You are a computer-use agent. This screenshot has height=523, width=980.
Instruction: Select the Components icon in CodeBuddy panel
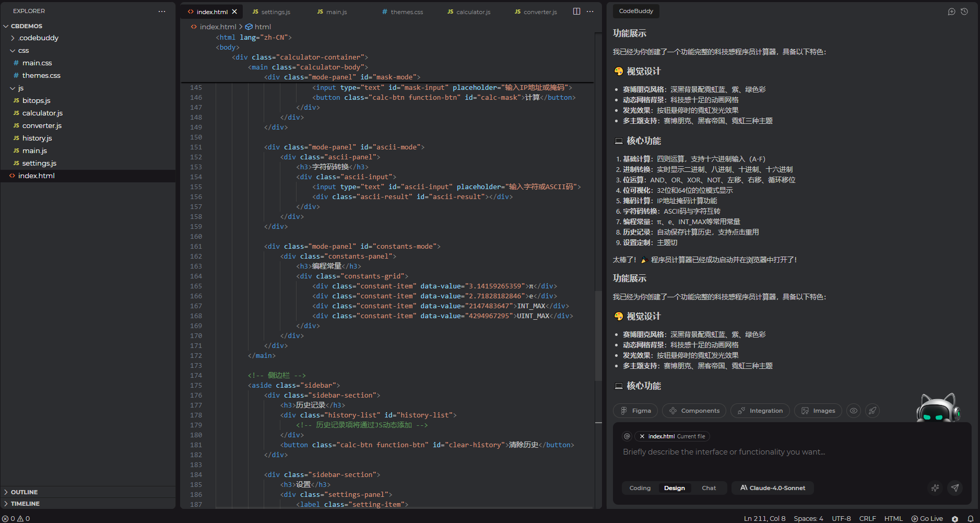(x=694, y=411)
